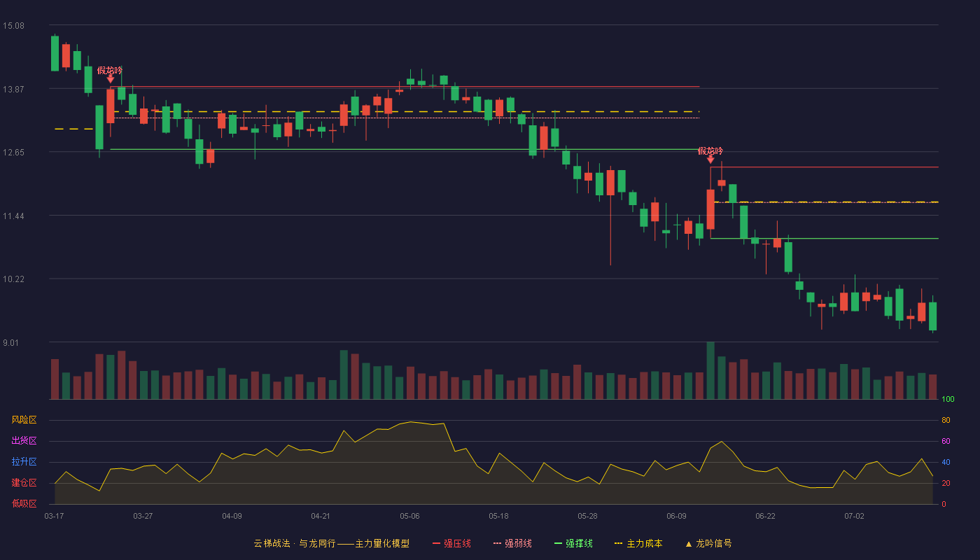The image size is (980, 560).
Task: Click the last green candlestick on the right
Action: tap(932, 316)
